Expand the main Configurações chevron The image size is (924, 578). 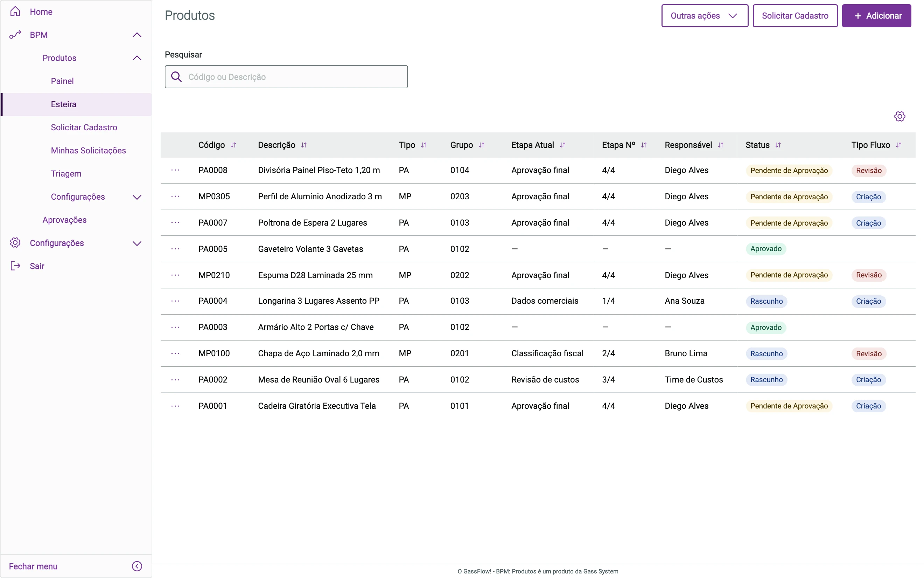[x=137, y=243]
